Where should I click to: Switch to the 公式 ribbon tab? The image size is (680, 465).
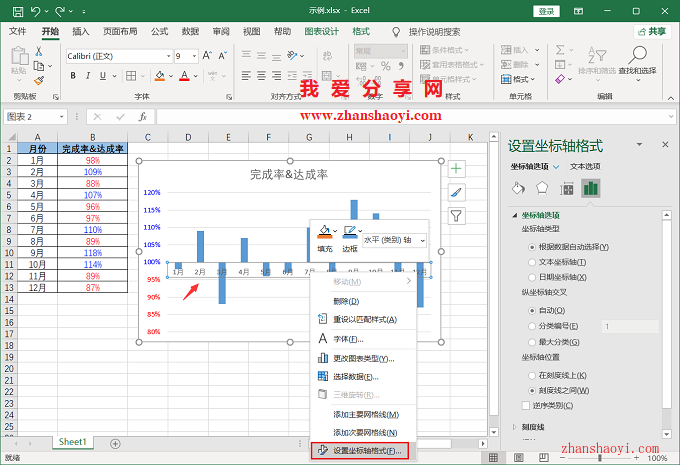coord(159,31)
